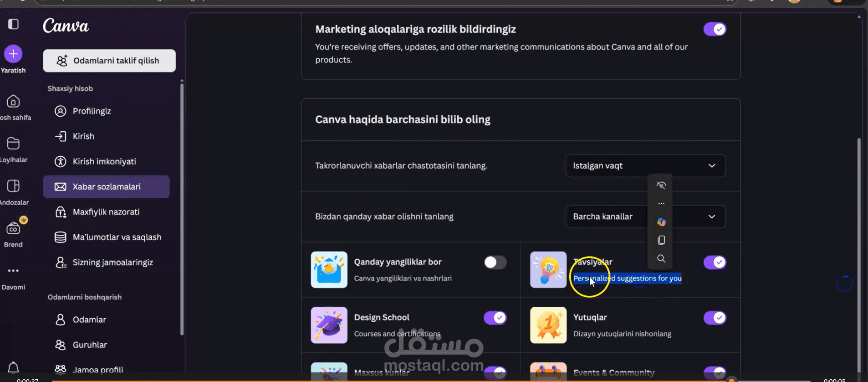
Task: Click the Shaxsiy hisob section label
Action: [70, 88]
